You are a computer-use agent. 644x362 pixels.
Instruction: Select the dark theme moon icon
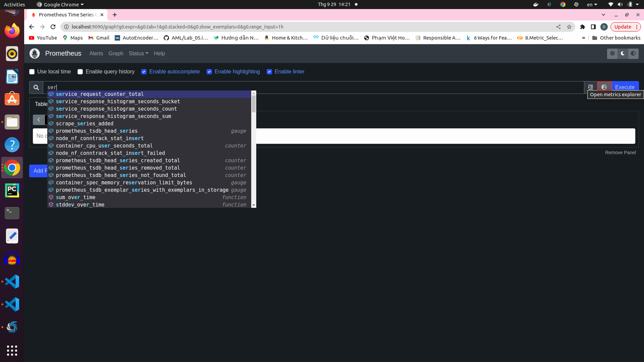pyautogui.click(x=623, y=54)
